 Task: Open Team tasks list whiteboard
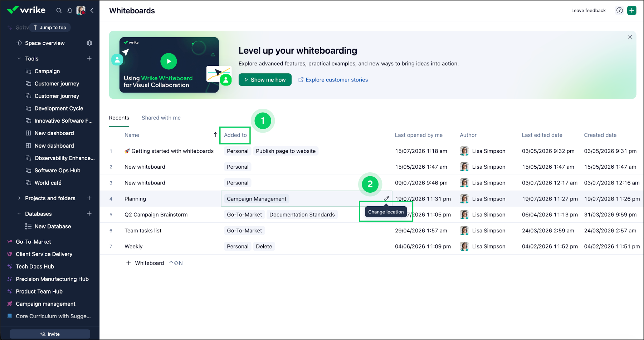coord(143,231)
